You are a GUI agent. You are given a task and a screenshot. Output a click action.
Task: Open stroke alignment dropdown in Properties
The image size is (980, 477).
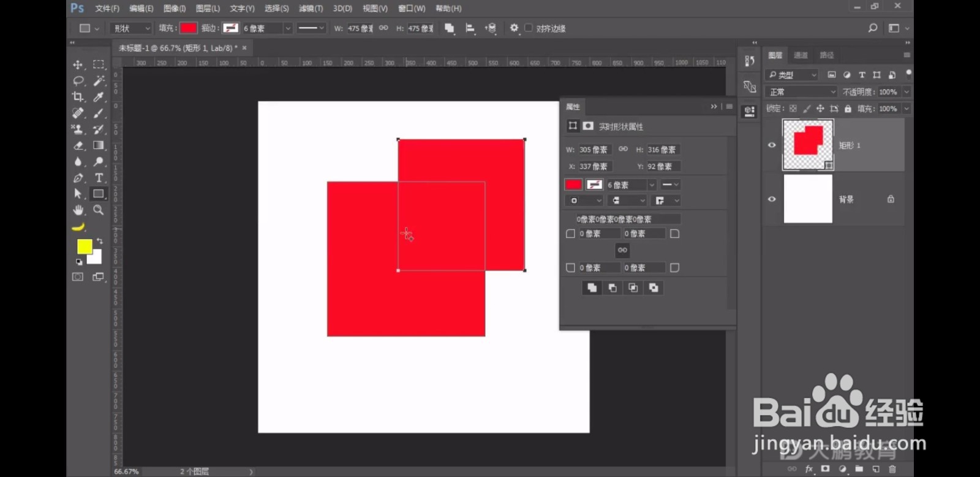(x=584, y=200)
